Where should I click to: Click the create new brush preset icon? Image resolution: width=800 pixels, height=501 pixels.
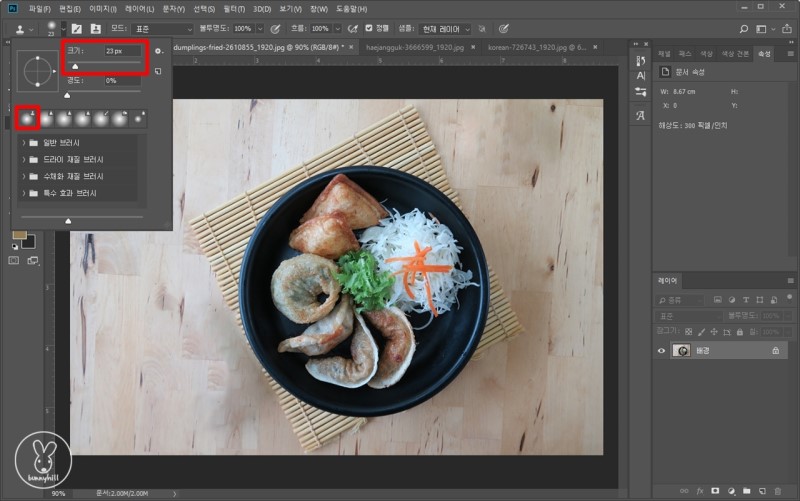coord(158,71)
